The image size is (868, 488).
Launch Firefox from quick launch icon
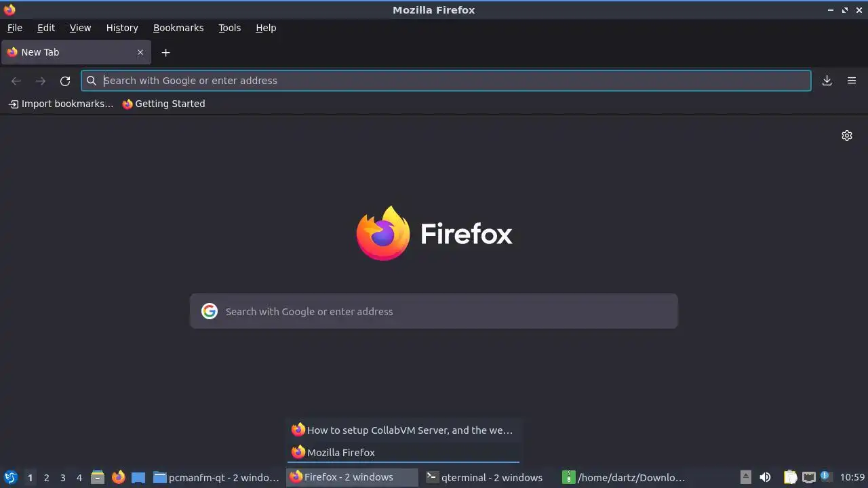tap(119, 477)
